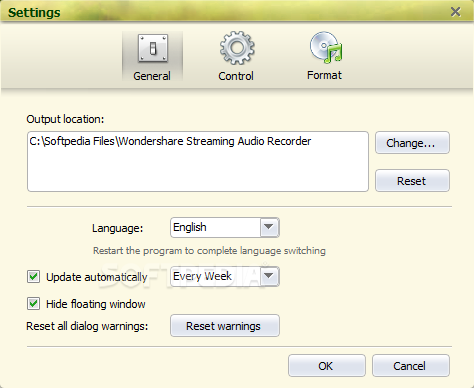Click inside the Output location path field
This screenshot has height=388, width=474.
coord(198,161)
